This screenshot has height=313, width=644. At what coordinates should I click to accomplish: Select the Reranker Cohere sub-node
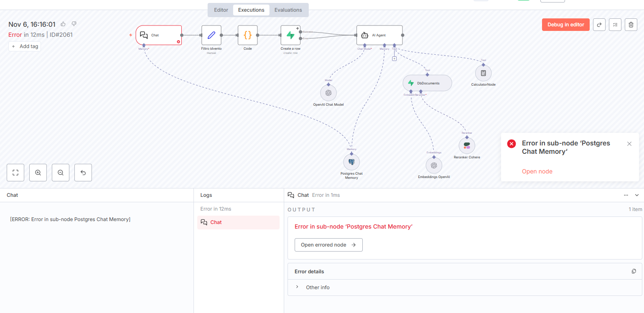[x=467, y=146]
